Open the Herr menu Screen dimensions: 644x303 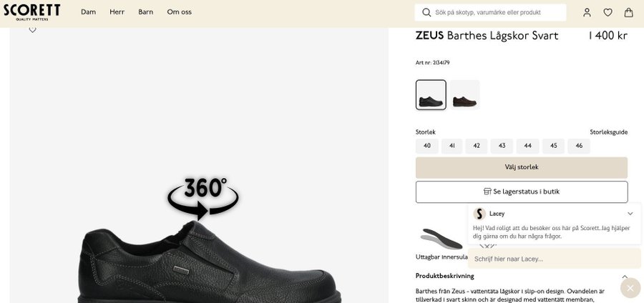click(x=117, y=12)
